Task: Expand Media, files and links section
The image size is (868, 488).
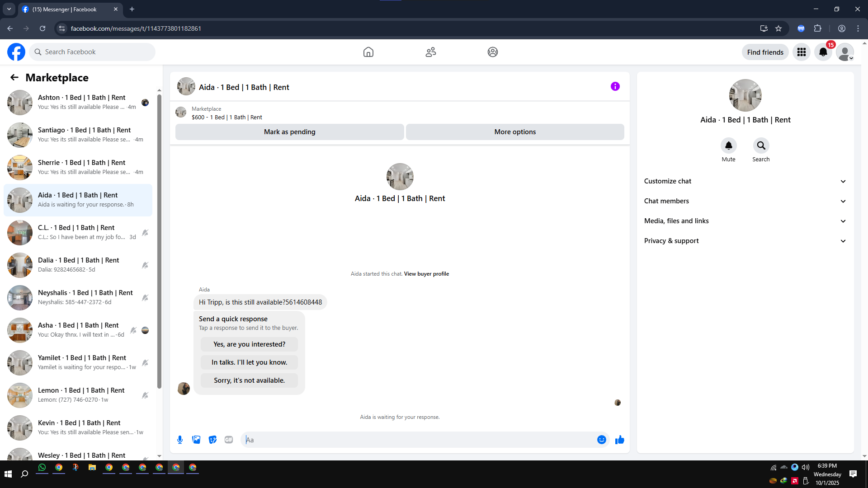Action: pos(745,221)
